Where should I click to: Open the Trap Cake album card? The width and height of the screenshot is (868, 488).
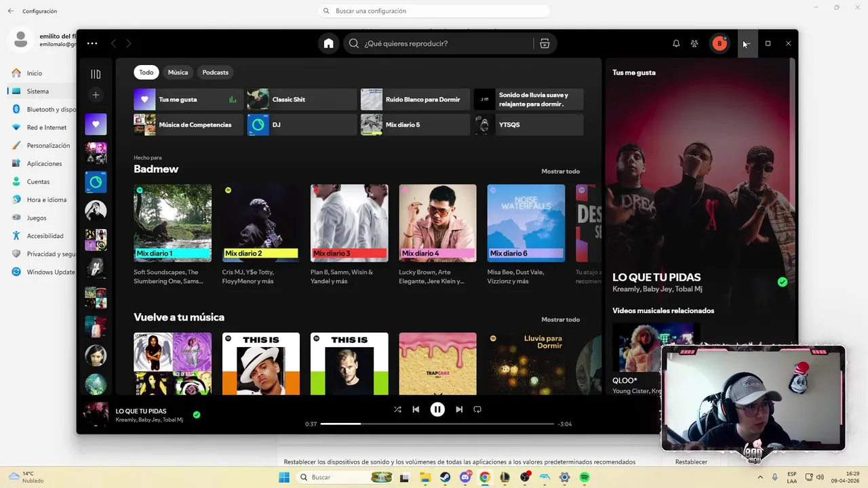click(437, 363)
